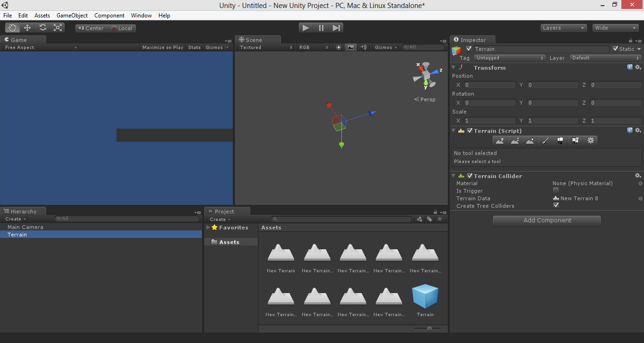Toggle scene lighting sun icon

[x=339, y=47]
